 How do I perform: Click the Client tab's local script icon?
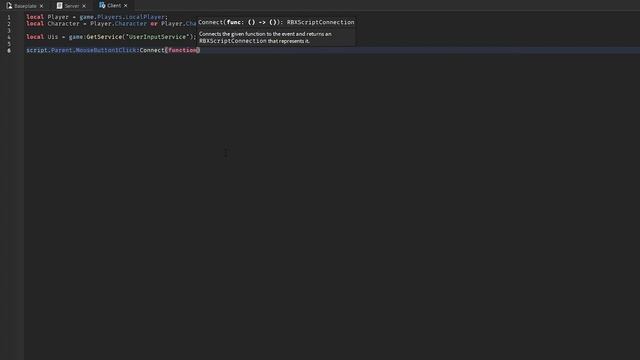(102, 5)
